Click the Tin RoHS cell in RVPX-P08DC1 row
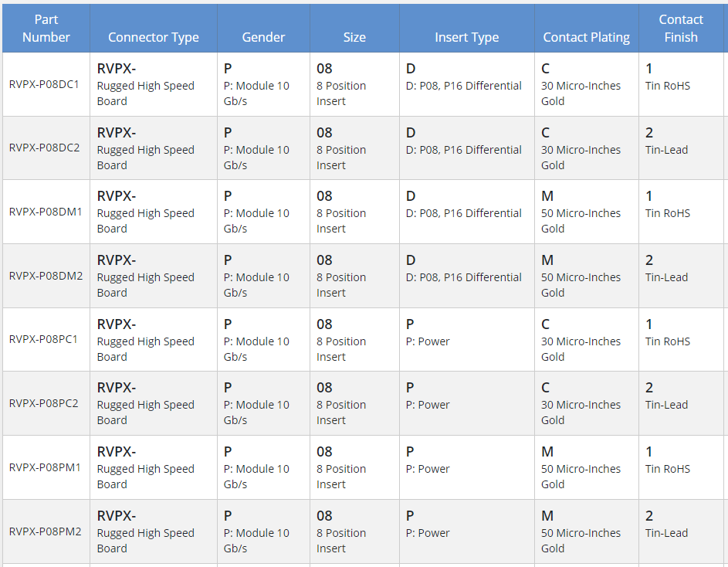Image resolution: width=728 pixels, height=567 pixels. [668, 86]
